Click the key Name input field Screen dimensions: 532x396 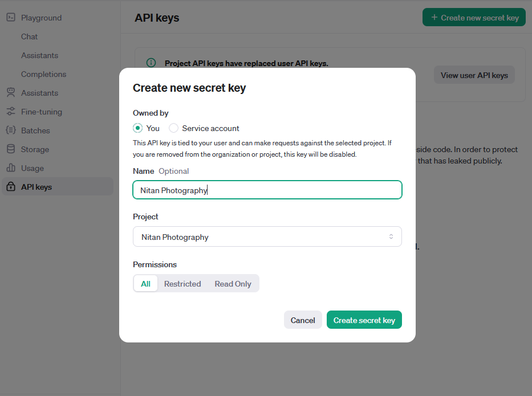click(x=267, y=190)
